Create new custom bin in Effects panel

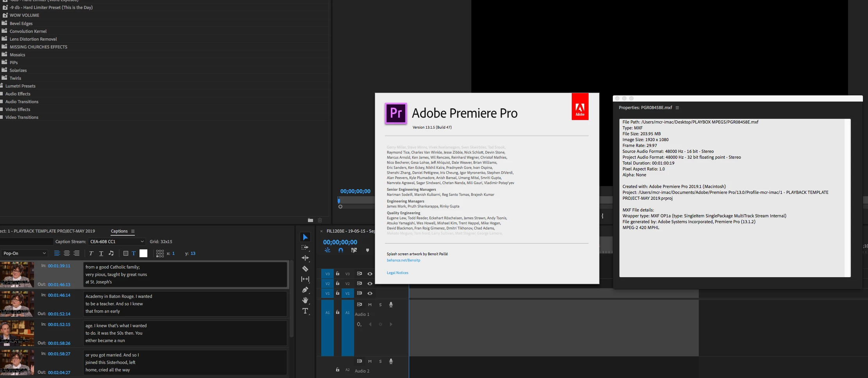click(x=310, y=220)
